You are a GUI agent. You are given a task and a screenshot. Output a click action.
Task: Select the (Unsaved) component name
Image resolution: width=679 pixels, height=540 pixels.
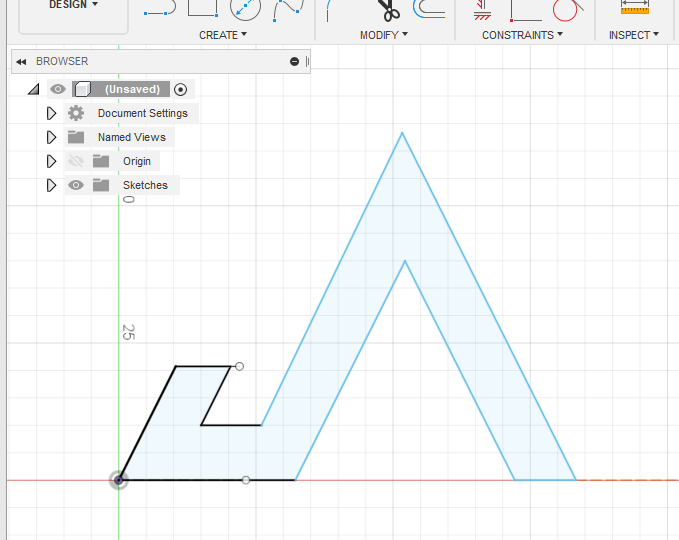tap(132, 89)
